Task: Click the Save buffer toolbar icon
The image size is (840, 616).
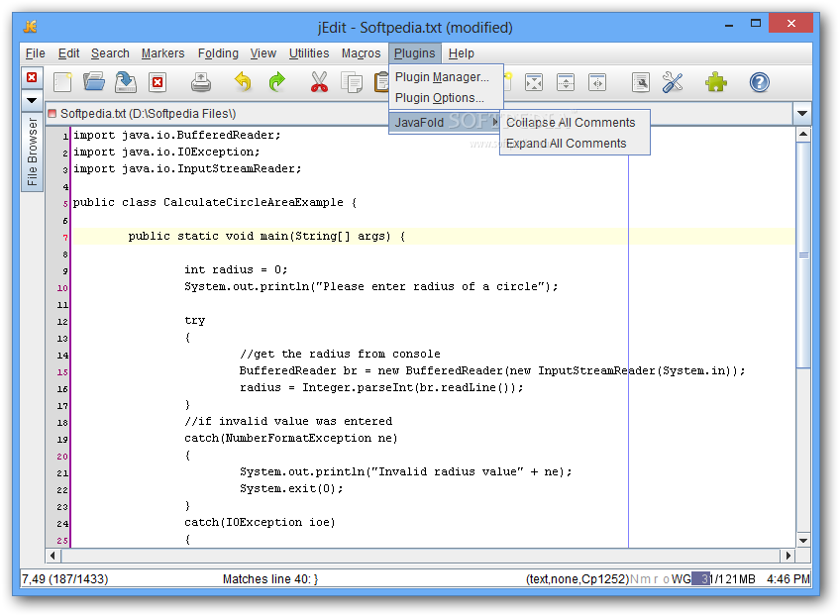Action: pos(126,82)
